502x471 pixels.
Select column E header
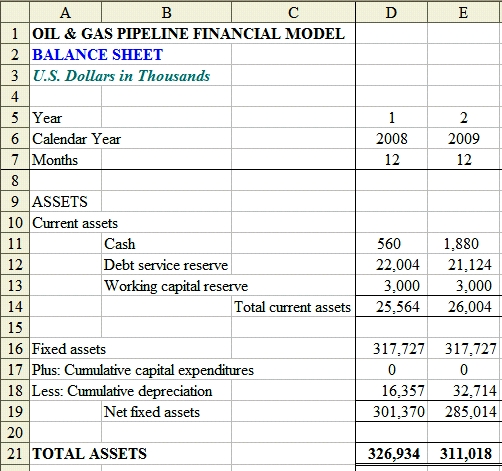pos(463,13)
